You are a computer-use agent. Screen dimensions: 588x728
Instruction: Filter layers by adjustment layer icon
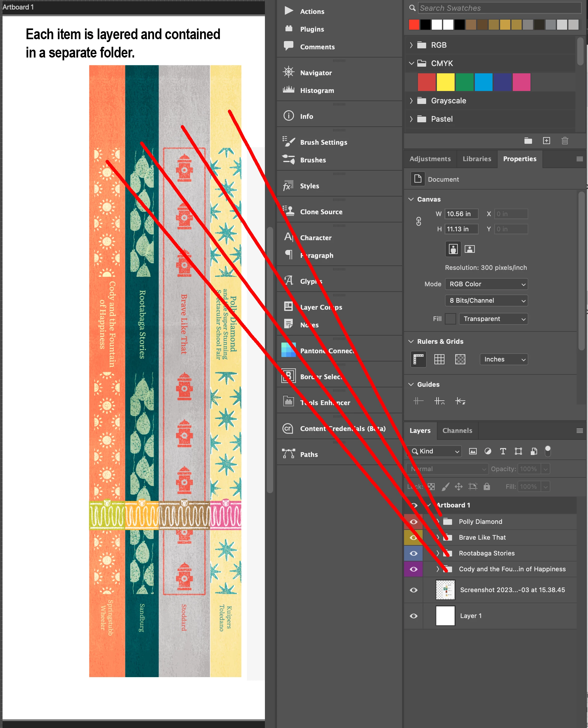(x=488, y=451)
